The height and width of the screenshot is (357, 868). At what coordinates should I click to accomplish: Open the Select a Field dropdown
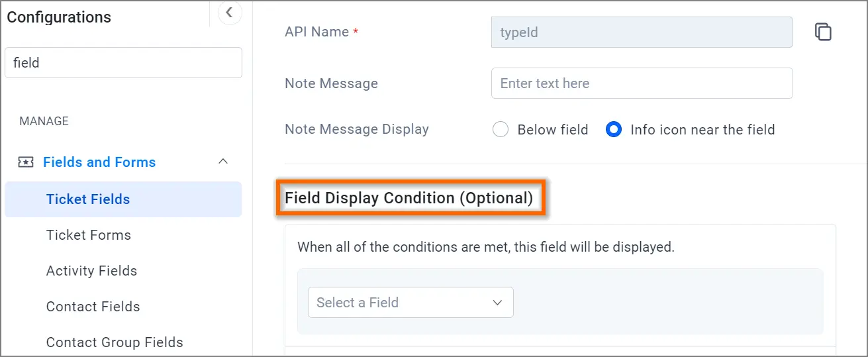coord(410,303)
